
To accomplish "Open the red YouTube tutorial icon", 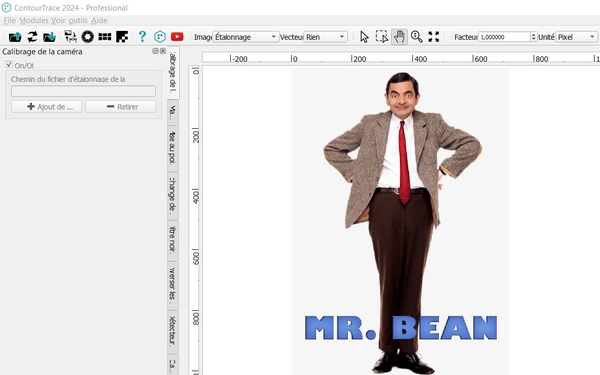I will point(177,37).
